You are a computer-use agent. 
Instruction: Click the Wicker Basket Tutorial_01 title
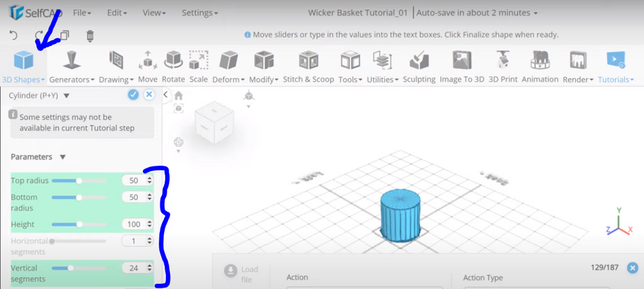pos(358,13)
